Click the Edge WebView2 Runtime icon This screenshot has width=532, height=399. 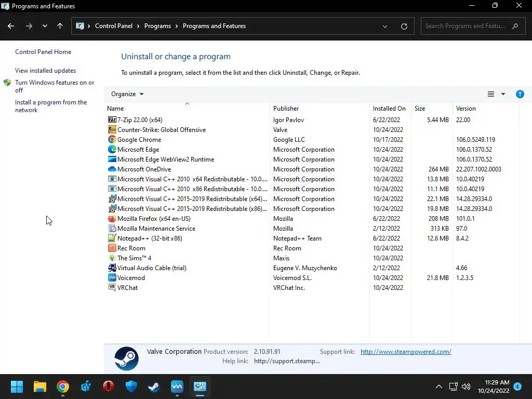point(112,159)
